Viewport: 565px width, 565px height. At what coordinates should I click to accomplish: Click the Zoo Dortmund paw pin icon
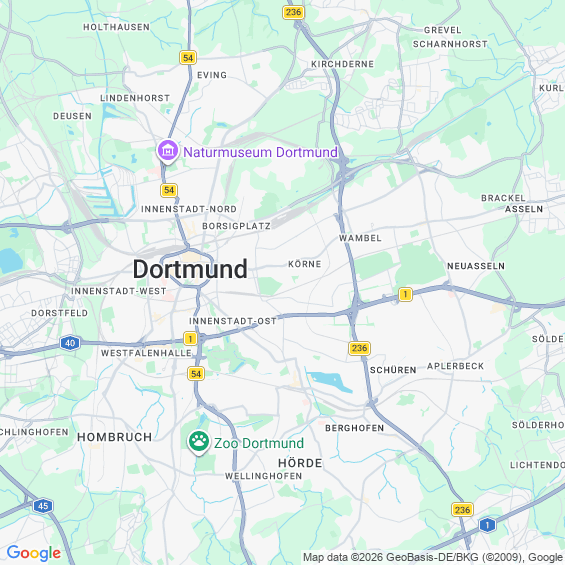coord(199,442)
